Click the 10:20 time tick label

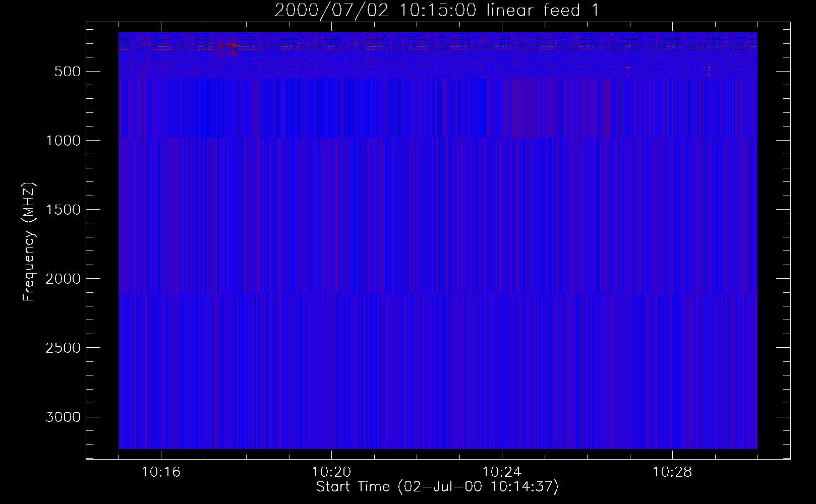pyautogui.click(x=331, y=472)
